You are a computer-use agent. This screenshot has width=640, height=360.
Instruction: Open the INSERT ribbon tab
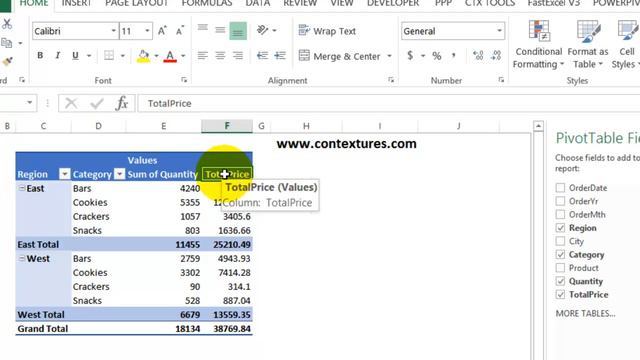(x=76, y=3)
